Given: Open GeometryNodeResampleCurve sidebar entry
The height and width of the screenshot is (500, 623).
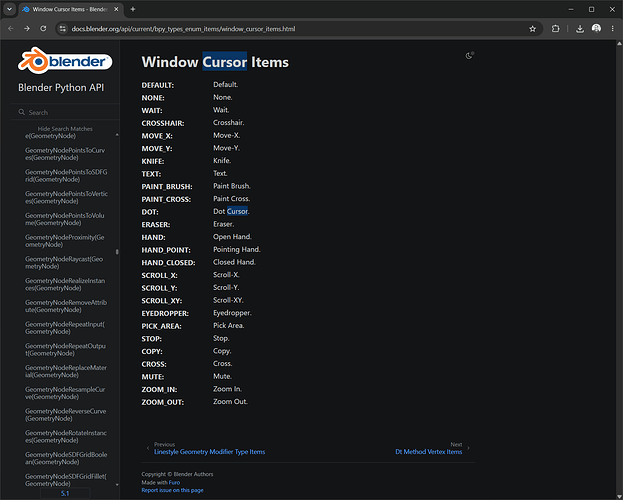Looking at the screenshot, I should tap(65, 393).
